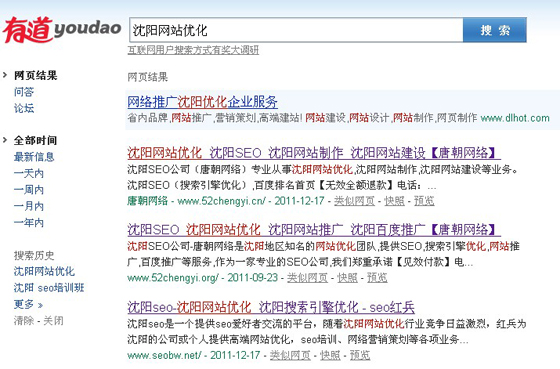Screen dimensions: 560x369
Task: Open 快照 for 52chengyi.org result
Action: 347,278
